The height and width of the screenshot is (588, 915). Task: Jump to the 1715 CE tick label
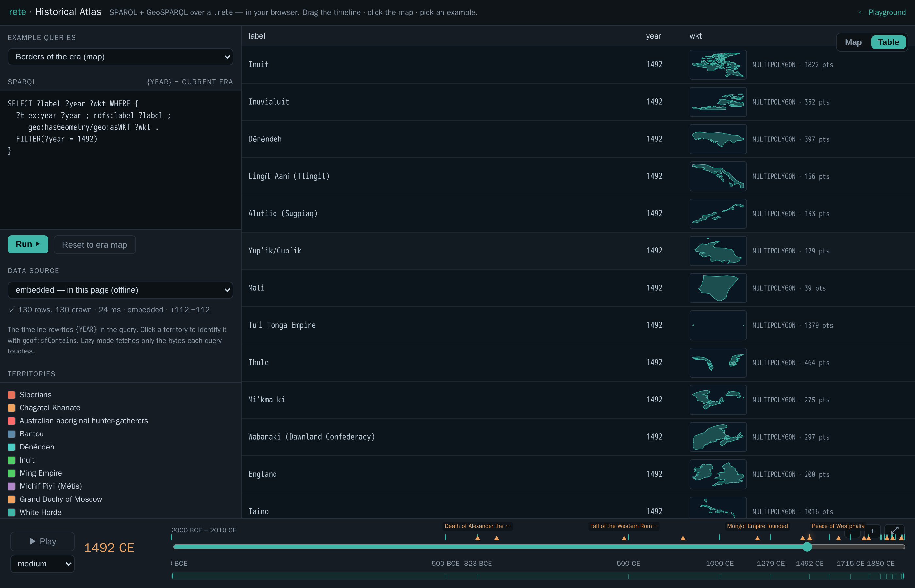pyautogui.click(x=851, y=563)
